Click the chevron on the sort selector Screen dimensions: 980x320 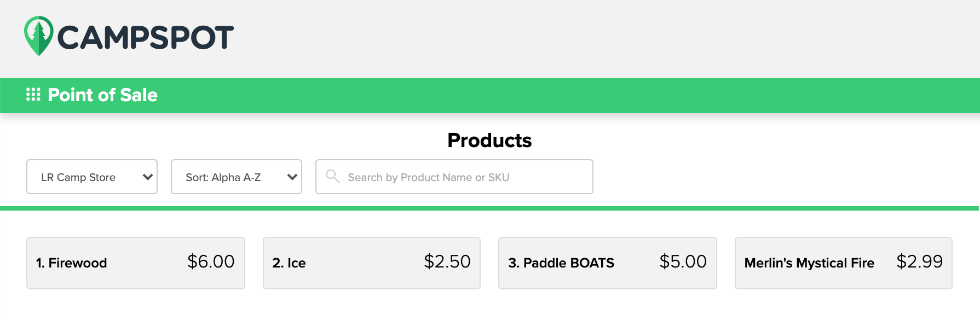coord(291,177)
